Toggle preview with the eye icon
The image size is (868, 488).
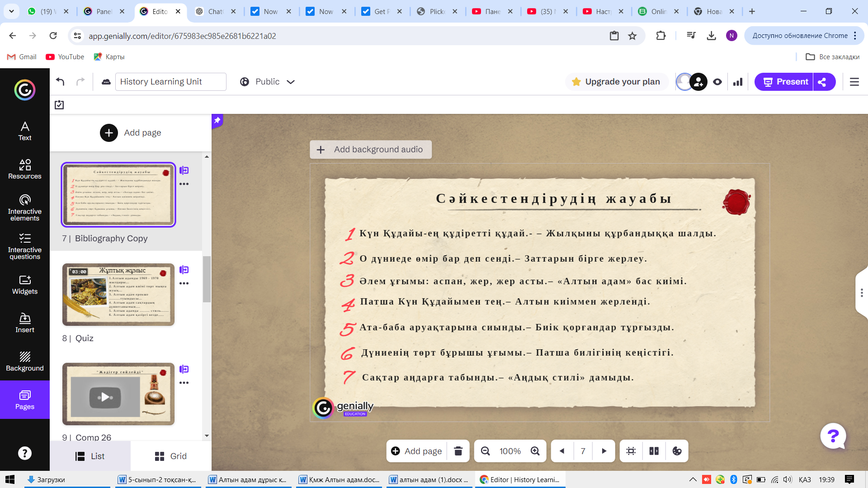point(717,82)
